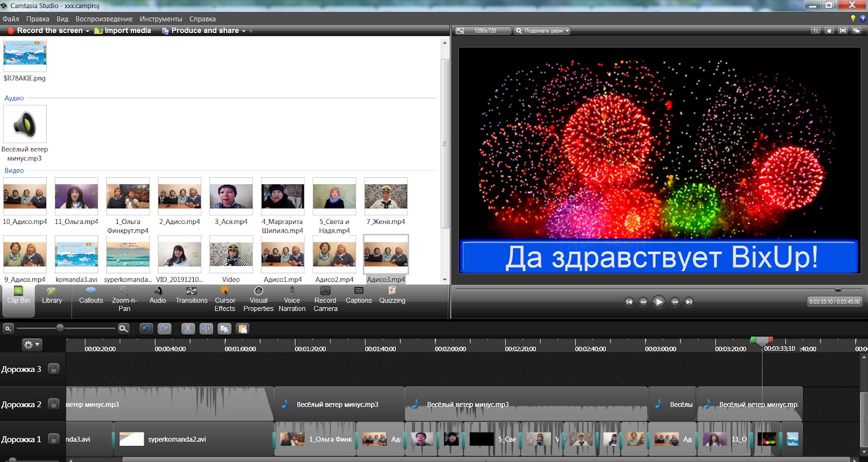
Task: Click the timeline zoom-out magnifier
Action: [8, 328]
